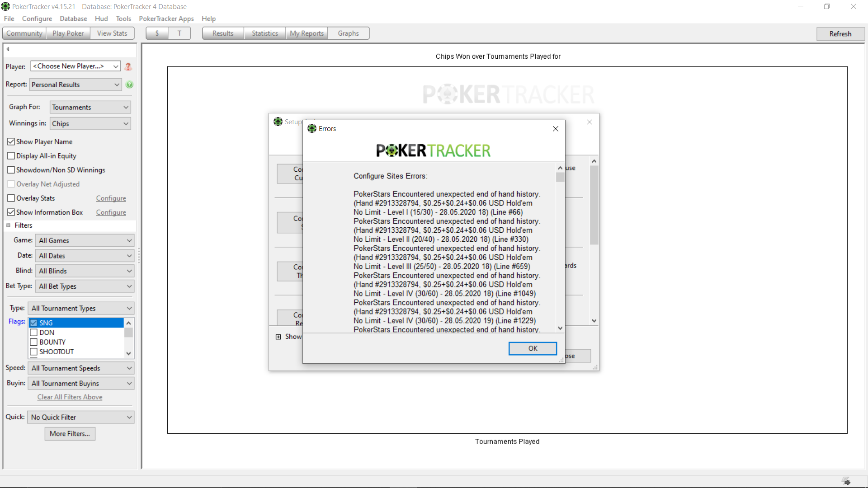Image resolution: width=868 pixels, height=488 pixels.
Task: Open the Bet Type filter dropdown
Action: pyautogui.click(x=85, y=286)
